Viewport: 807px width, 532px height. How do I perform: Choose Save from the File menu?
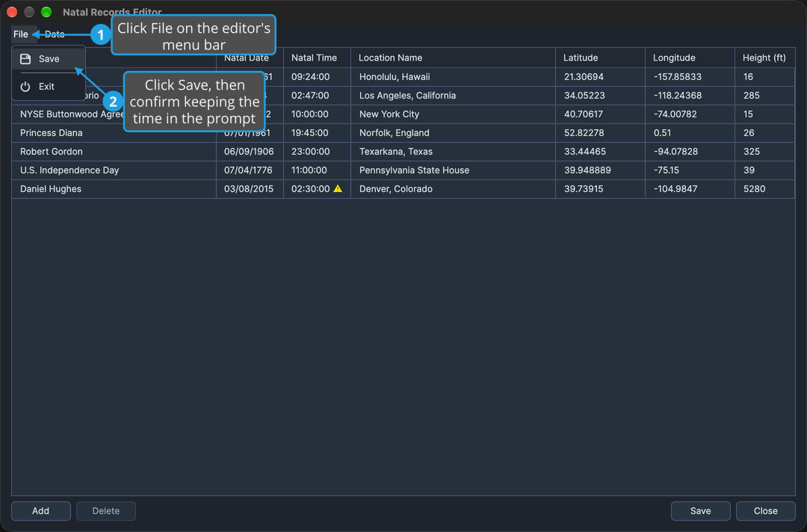(x=49, y=59)
